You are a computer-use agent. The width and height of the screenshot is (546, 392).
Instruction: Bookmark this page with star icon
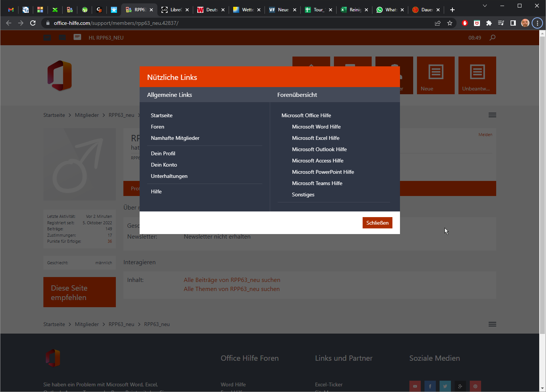[x=450, y=23]
